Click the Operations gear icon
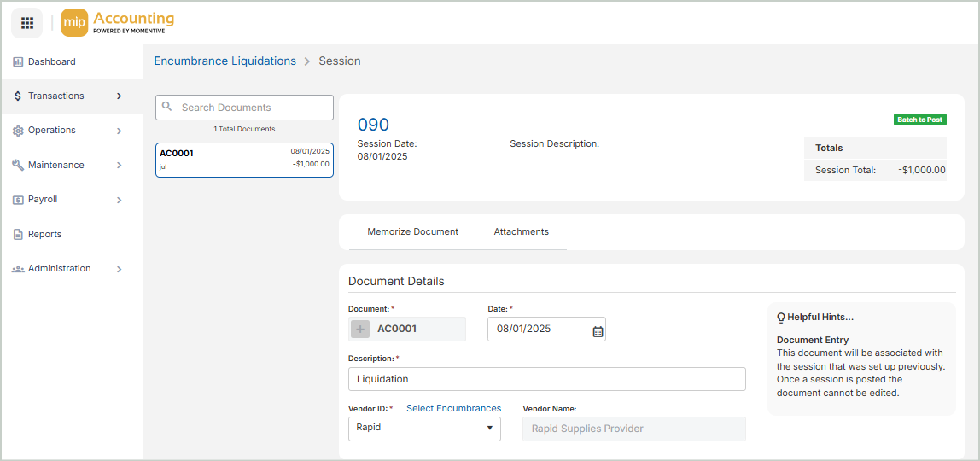980x461 pixels. point(18,131)
